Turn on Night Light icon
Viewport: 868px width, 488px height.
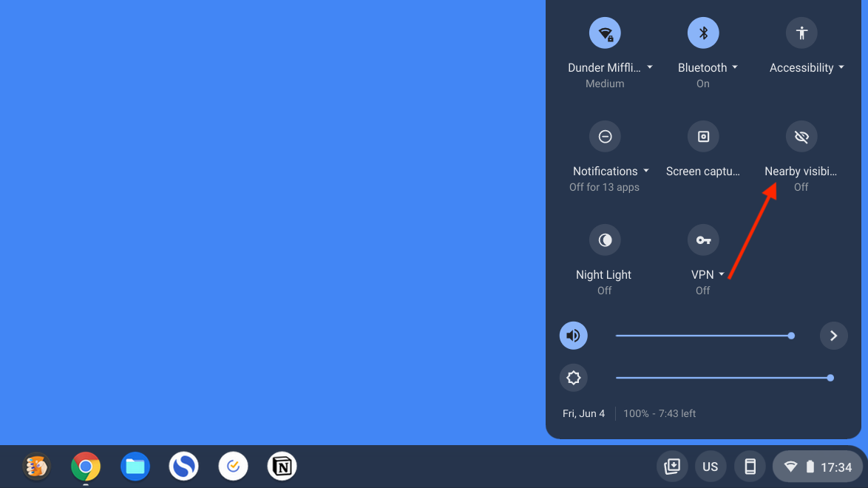click(x=605, y=240)
